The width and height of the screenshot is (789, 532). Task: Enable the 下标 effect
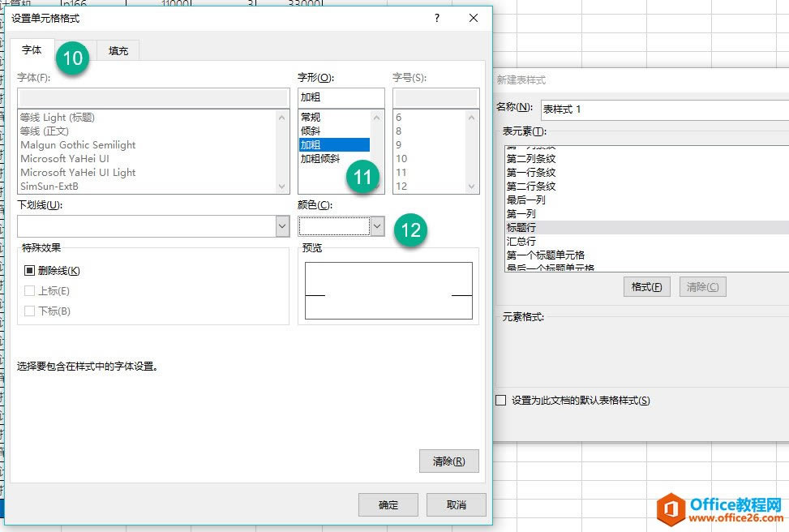[30, 311]
